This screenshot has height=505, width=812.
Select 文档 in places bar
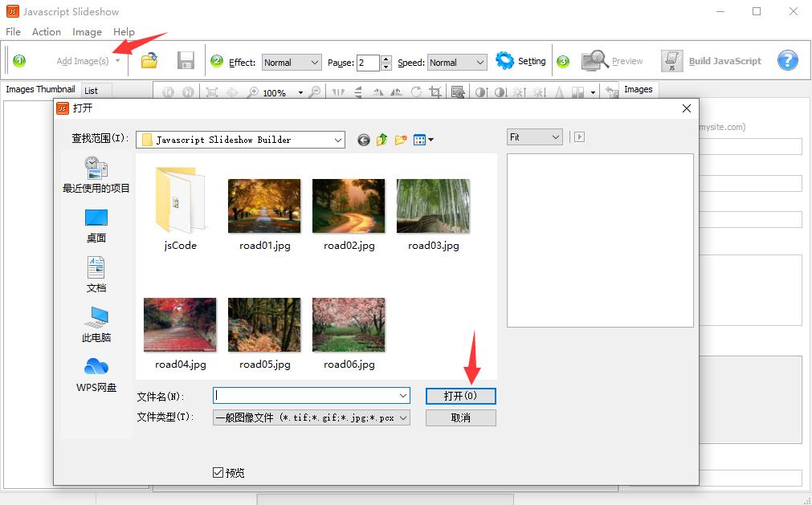tap(96, 275)
